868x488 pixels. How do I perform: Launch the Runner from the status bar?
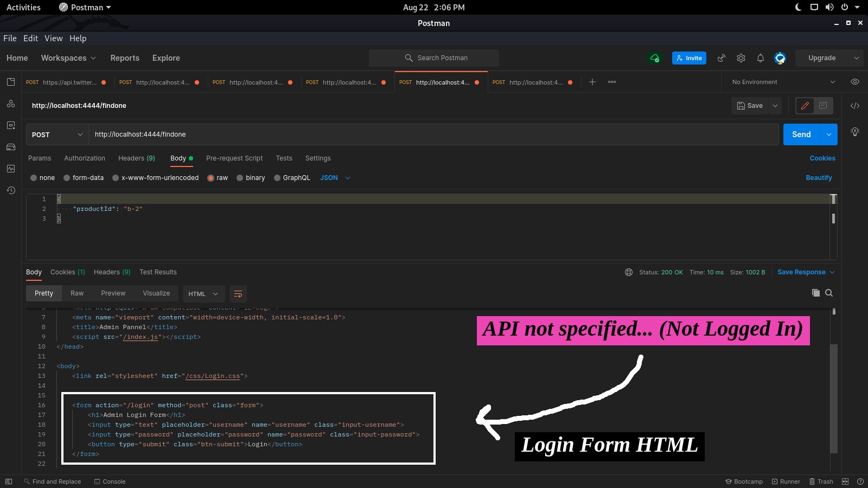coord(786,481)
